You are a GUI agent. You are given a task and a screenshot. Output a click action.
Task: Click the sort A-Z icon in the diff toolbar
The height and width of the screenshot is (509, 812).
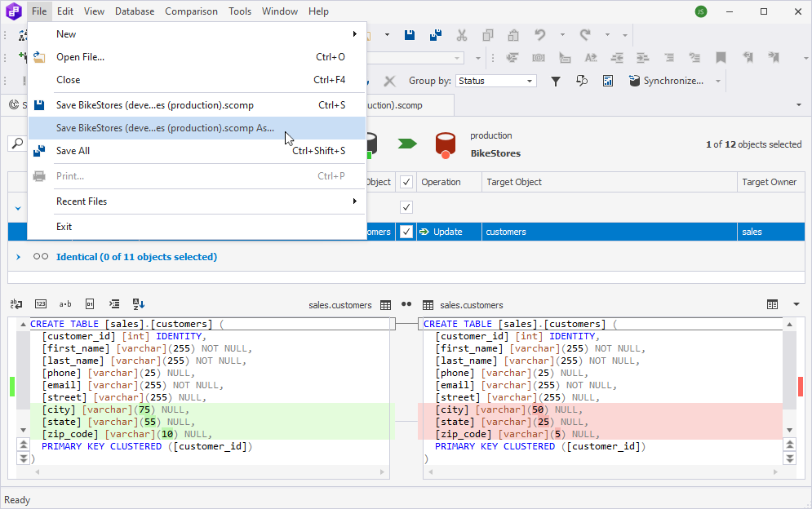click(x=139, y=304)
